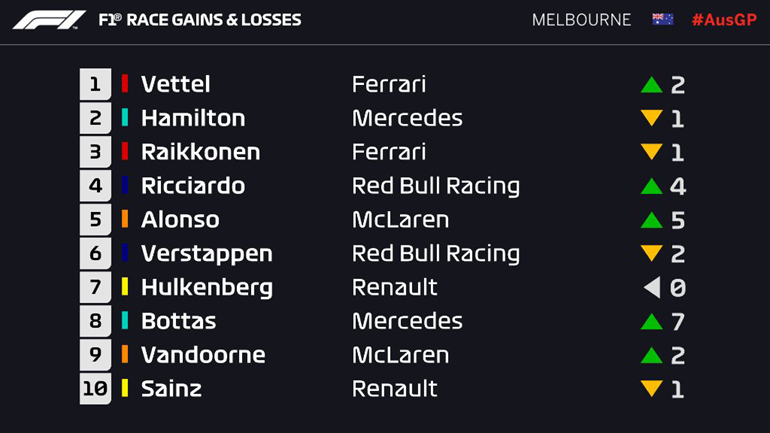Click the #AusGP hashtag
This screenshot has width=770, height=433.
pos(724,20)
